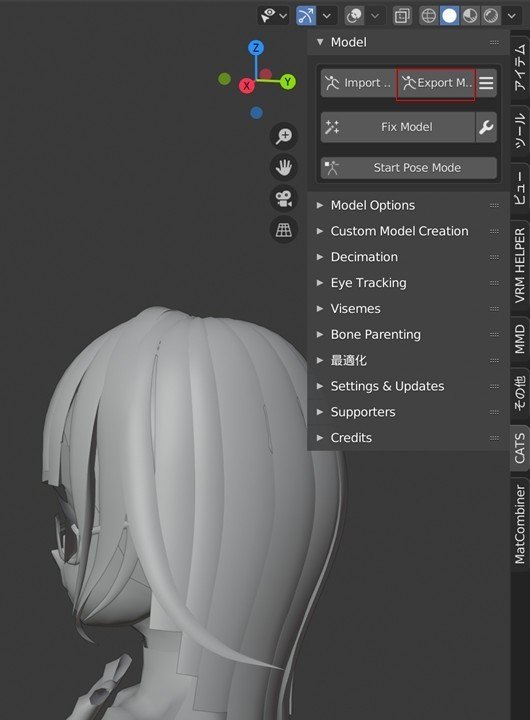Click the red X axis gizmo ball
530x720 pixels.
tap(247, 85)
